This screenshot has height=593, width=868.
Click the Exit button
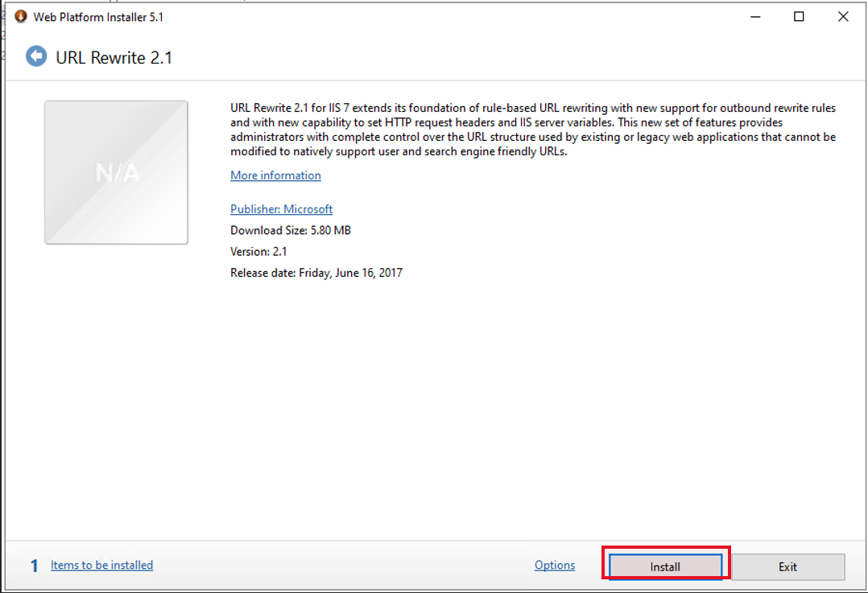[788, 566]
